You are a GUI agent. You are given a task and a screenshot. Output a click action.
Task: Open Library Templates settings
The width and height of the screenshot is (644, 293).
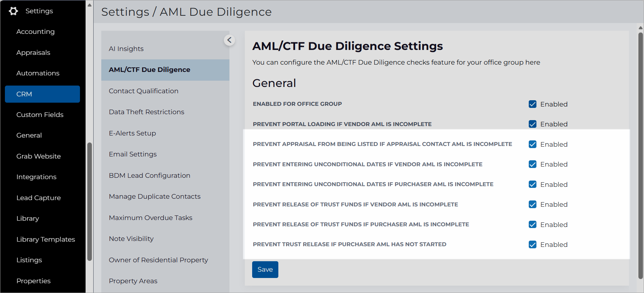(x=46, y=240)
